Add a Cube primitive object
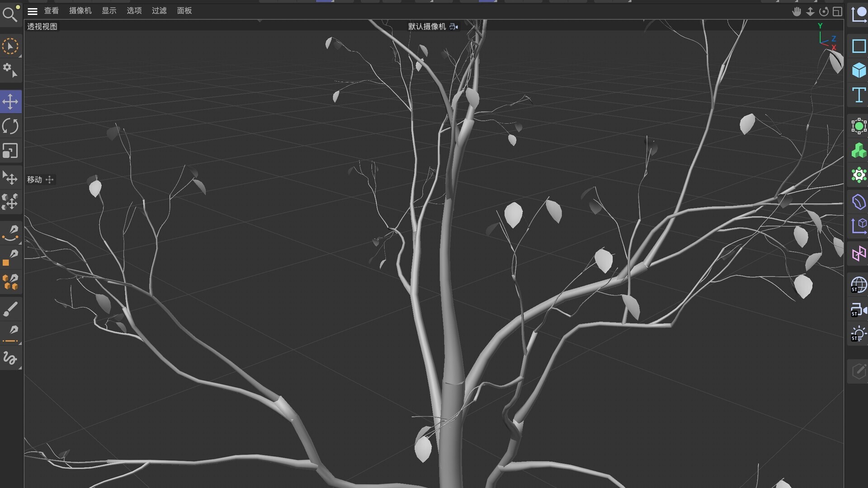The width and height of the screenshot is (868, 488). click(x=859, y=70)
